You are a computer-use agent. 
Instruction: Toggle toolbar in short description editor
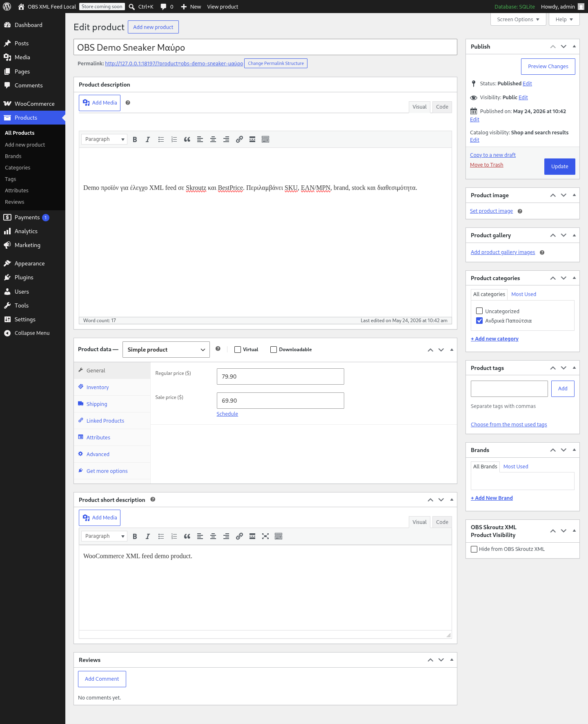(278, 536)
